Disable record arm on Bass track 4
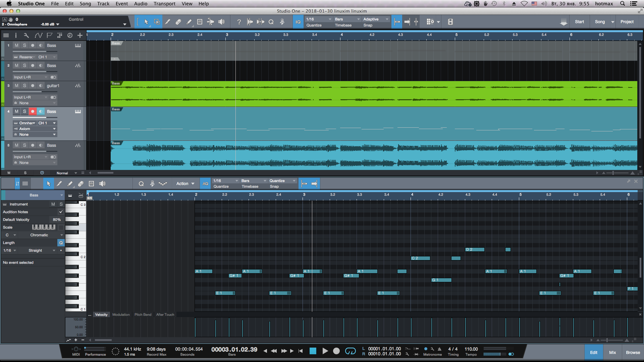This screenshot has height=362, width=644. 33,111
